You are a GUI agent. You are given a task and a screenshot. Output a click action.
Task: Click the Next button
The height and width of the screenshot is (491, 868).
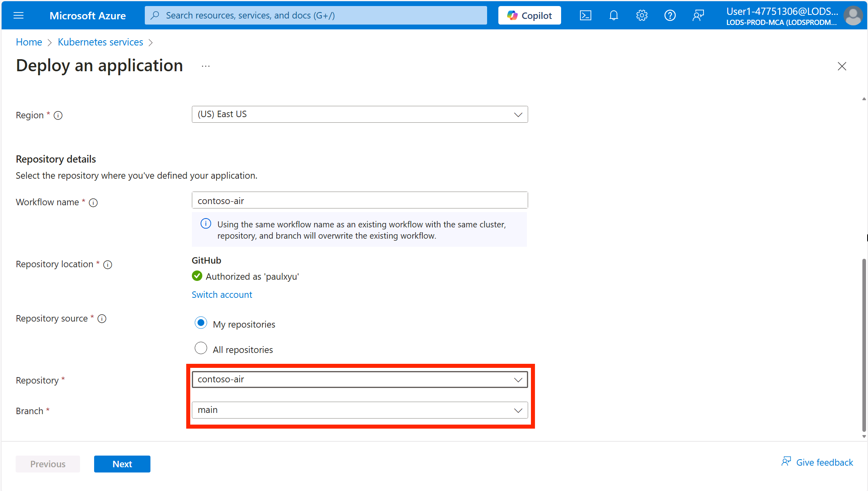click(121, 464)
